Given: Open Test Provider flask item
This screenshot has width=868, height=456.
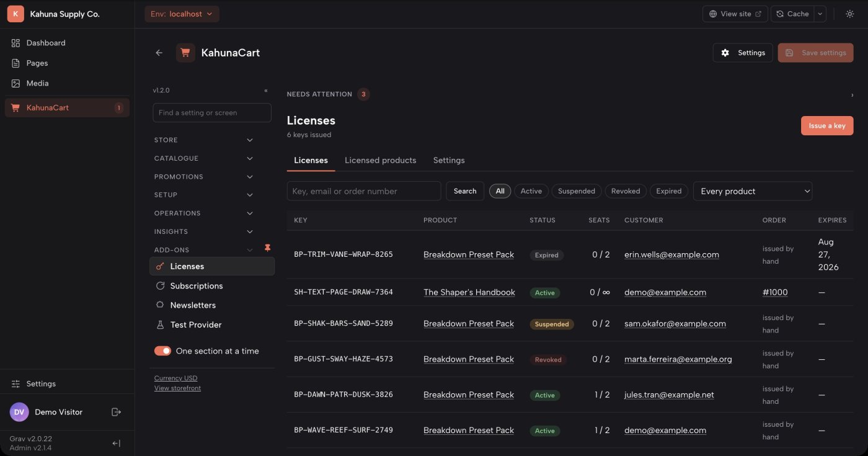Looking at the screenshot, I should (x=212, y=324).
